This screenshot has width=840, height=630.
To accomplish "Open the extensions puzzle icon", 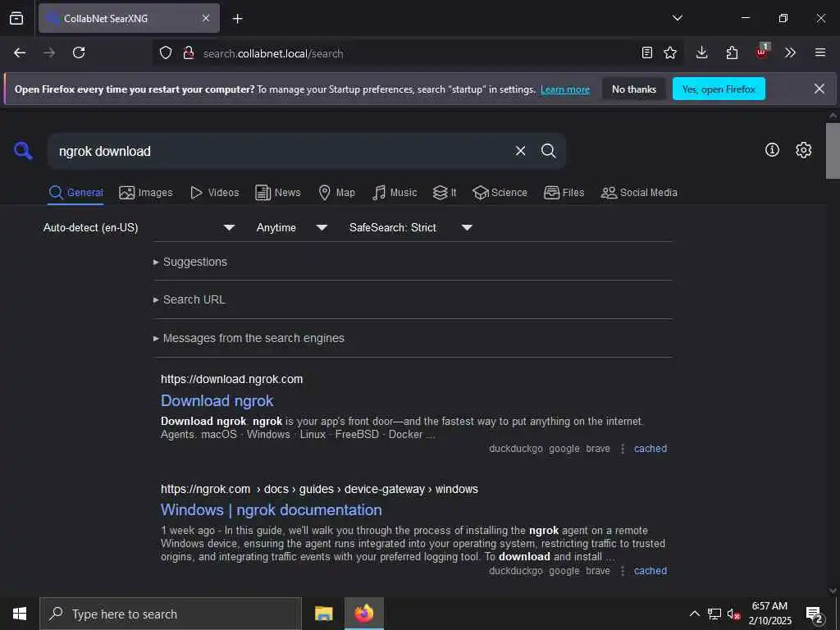I will click(732, 52).
